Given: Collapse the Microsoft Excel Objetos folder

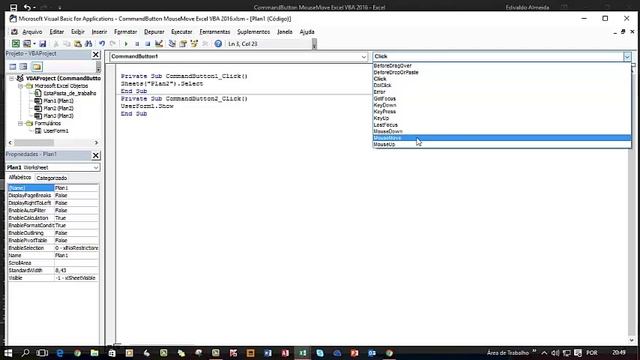Looking at the screenshot, I should click(20, 86).
